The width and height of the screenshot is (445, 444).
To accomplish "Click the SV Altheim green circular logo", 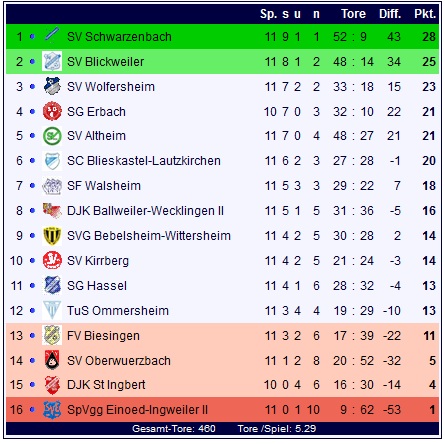I will pyautogui.click(x=52, y=136).
